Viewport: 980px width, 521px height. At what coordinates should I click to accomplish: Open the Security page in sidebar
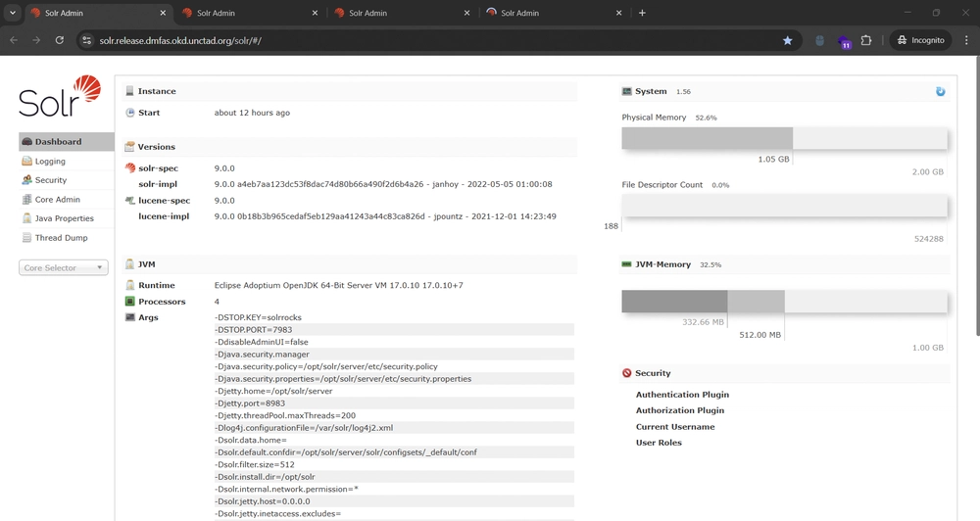tap(51, 180)
